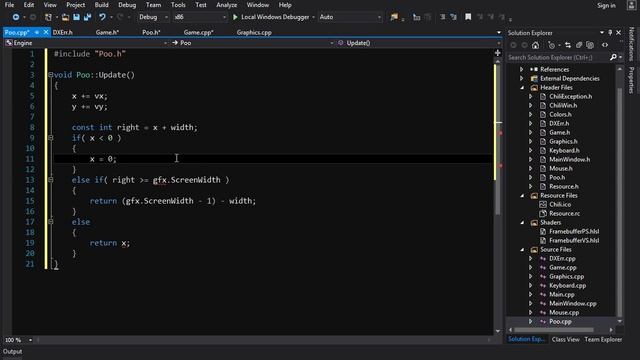This screenshot has height=360, width=640.
Task: Click the Save All toolbar icon
Action: click(x=87, y=17)
